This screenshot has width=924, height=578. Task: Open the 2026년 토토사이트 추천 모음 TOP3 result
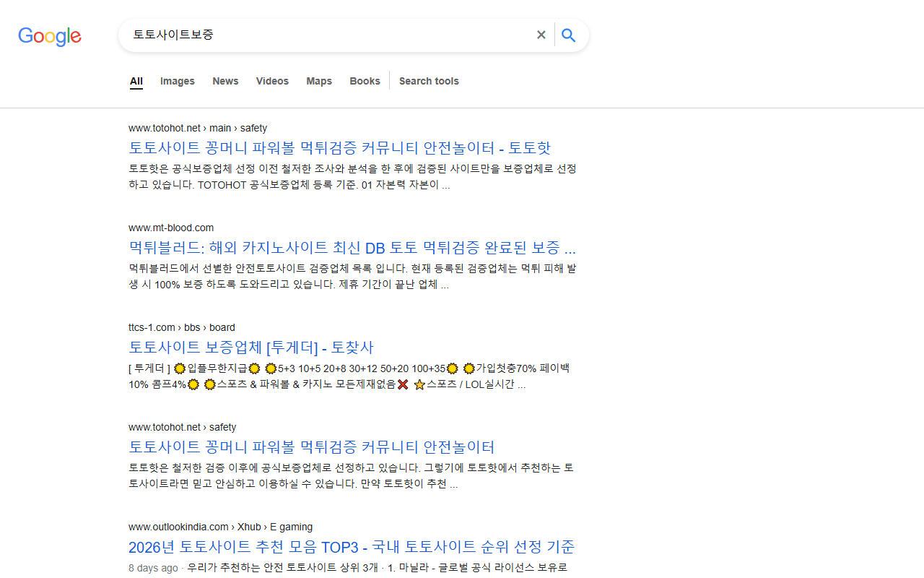click(x=352, y=547)
